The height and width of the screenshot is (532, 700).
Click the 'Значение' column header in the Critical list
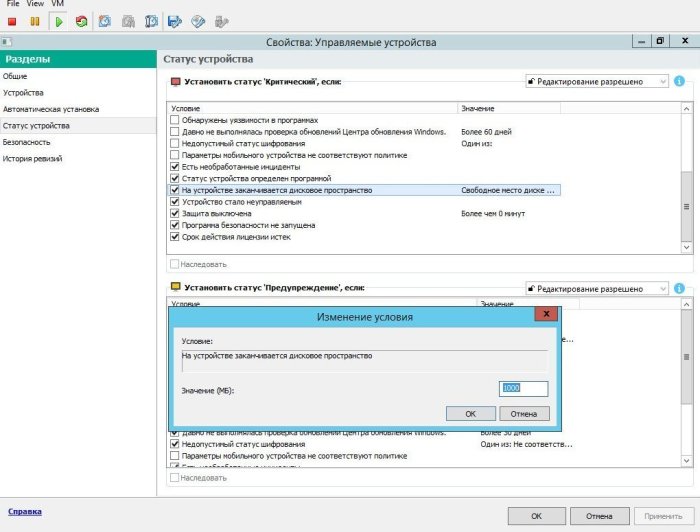tap(509, 108)
